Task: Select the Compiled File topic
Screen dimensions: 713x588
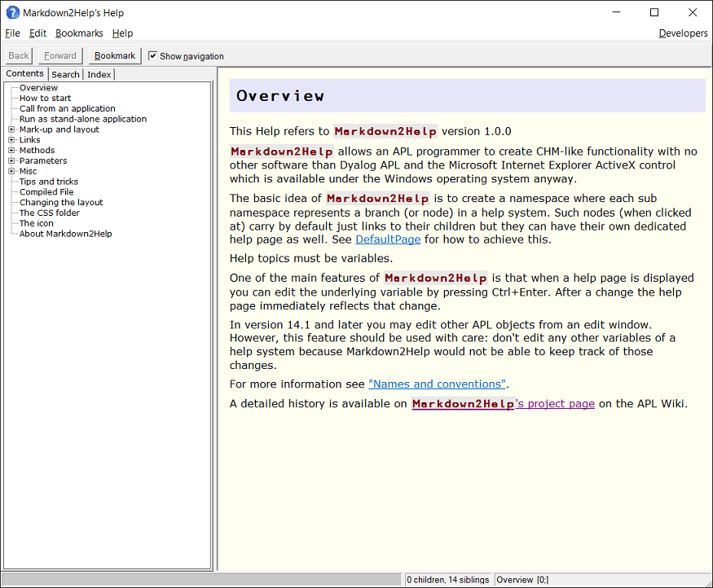Action: pyautogui.click(x=46, y=192)
